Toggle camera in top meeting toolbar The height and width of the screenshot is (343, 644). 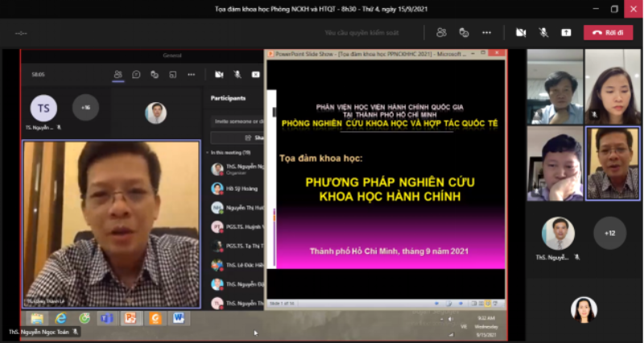(521, 33)
